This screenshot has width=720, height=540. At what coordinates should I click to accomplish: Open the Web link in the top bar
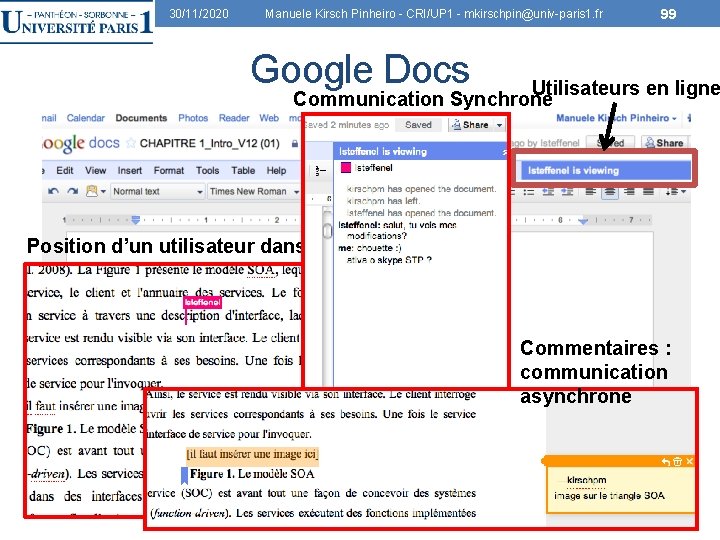269,118
